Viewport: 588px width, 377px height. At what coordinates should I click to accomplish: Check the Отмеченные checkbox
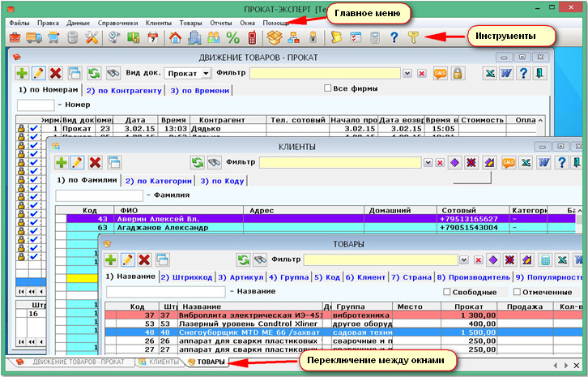point(517,292)
